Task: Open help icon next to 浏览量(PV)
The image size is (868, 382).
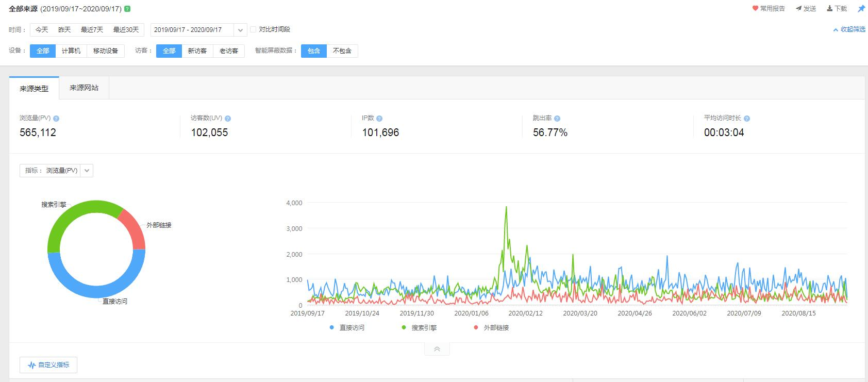Action: [56, 119]
